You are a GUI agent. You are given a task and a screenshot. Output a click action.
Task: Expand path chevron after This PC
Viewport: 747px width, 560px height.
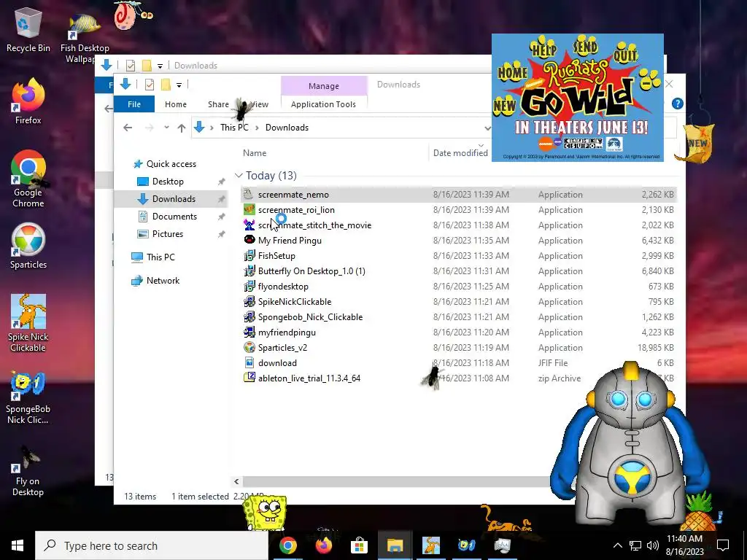click(x=258, y=128)
